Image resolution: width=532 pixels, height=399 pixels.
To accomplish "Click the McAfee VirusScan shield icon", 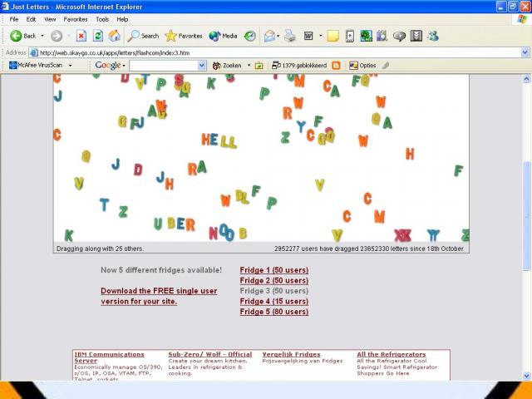I will (x=13, y=65).
